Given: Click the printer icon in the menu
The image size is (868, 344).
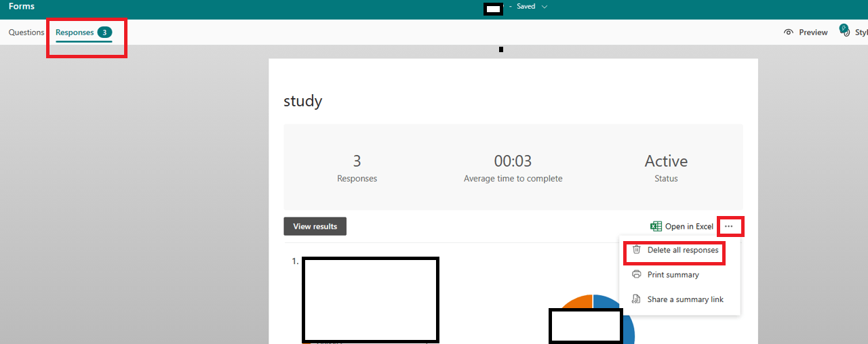Looking at the screenshot, I should [x=636, y=274].
